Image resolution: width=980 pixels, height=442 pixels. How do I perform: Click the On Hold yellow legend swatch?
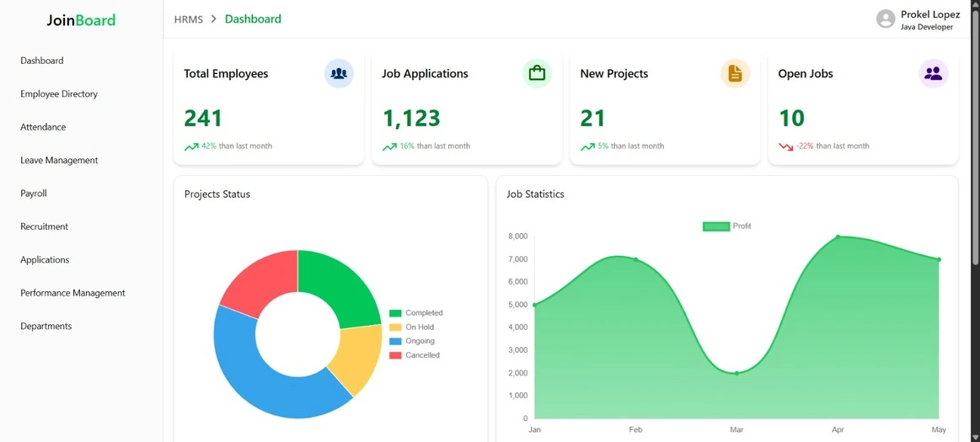click(x=395, y=328)
